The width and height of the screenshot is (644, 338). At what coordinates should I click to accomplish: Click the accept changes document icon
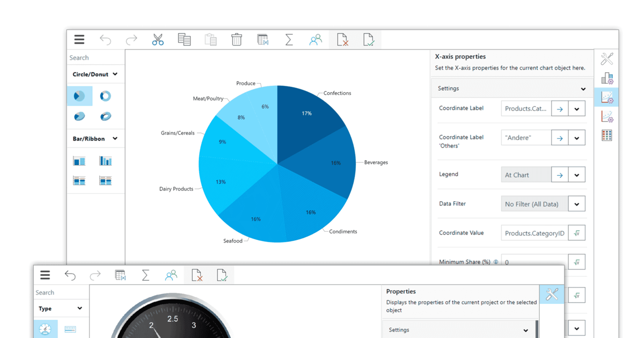tap(369, 39)
